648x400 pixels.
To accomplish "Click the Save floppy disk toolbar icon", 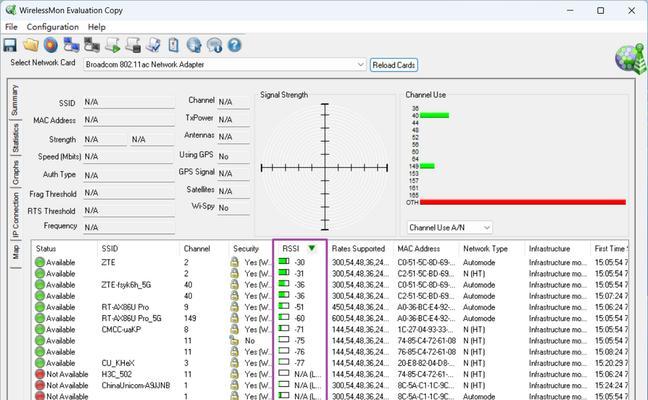I will click(x=10, y=45).
